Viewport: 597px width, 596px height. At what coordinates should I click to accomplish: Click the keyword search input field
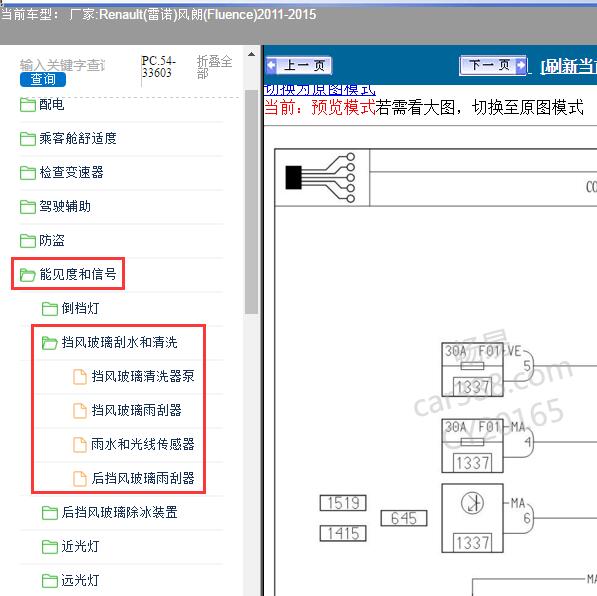coord(62,65)
